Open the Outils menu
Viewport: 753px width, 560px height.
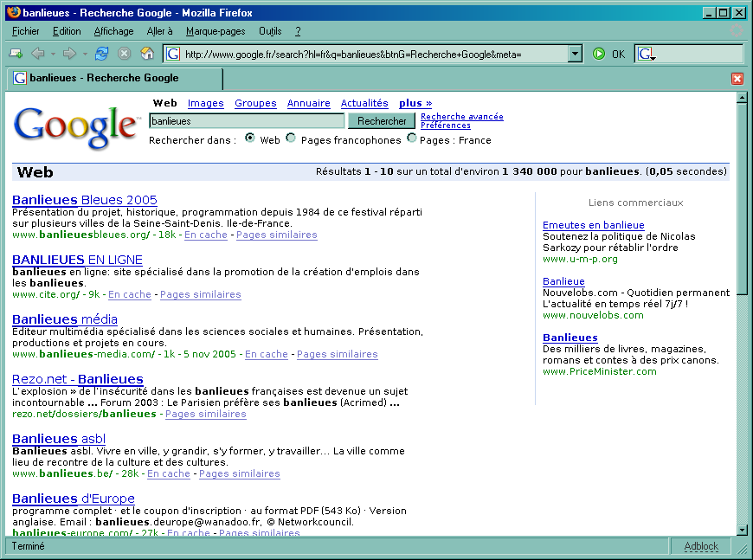coord(270,31)
